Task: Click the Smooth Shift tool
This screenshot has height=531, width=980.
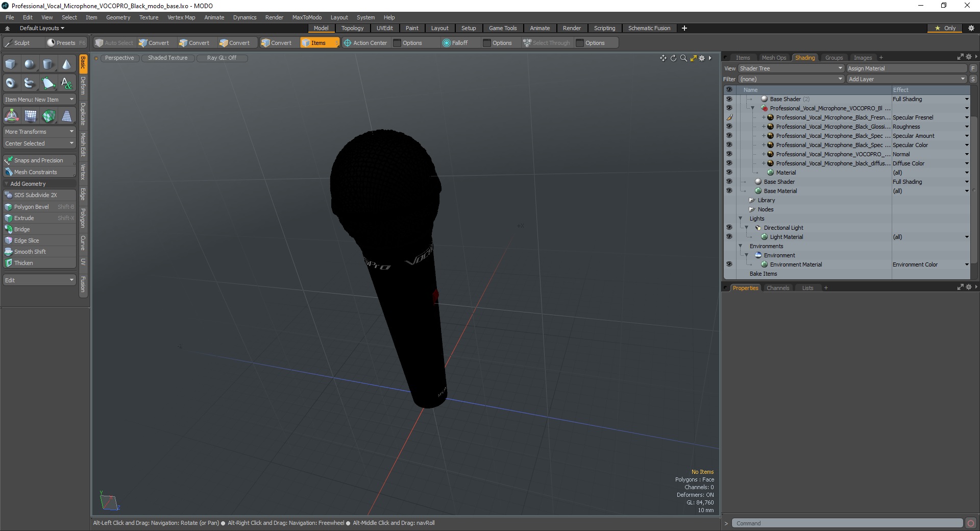Action: (x=40, y=252)
